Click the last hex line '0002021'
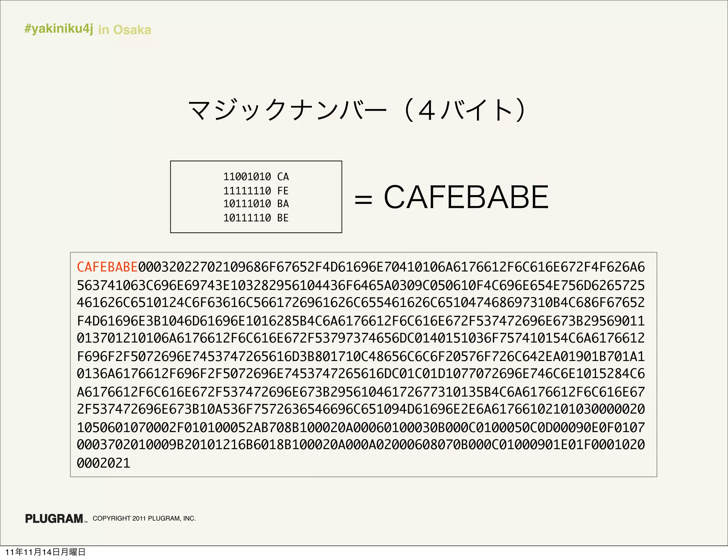 point(103,463)
